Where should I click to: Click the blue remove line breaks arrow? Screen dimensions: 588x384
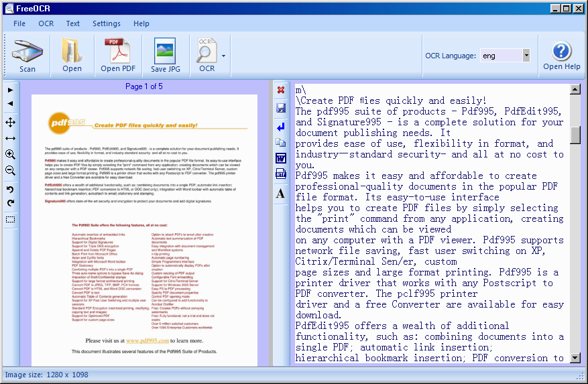281,127
